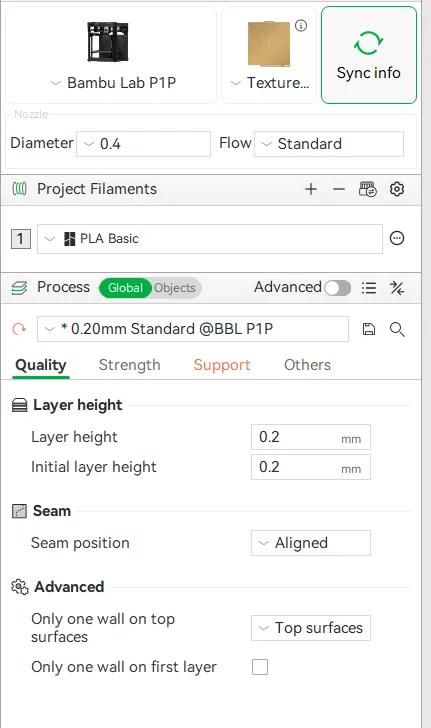Check Only one wall on first layer
Image resolution: width=431 pixels, height=728 pixels.
coord(260,667)
